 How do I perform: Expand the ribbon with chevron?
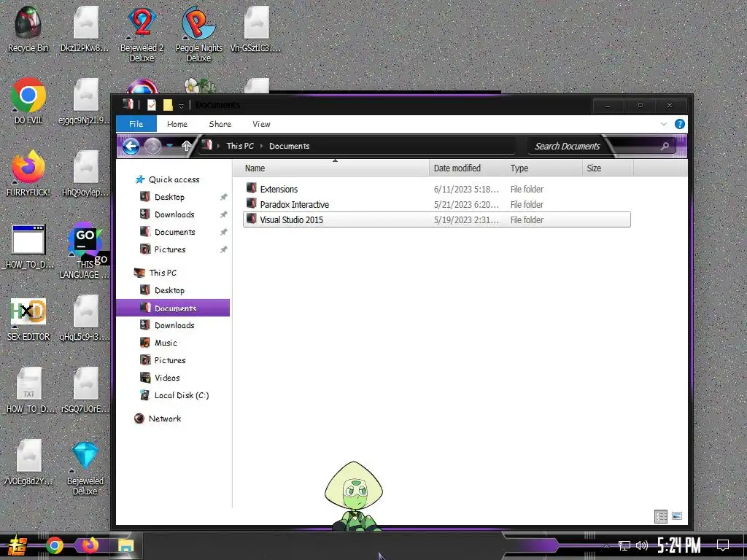coord(664,124)
